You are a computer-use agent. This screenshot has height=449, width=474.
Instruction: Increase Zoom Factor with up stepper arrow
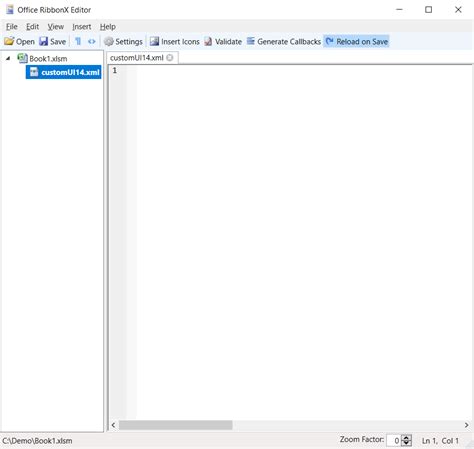click(x=406, y=438)
